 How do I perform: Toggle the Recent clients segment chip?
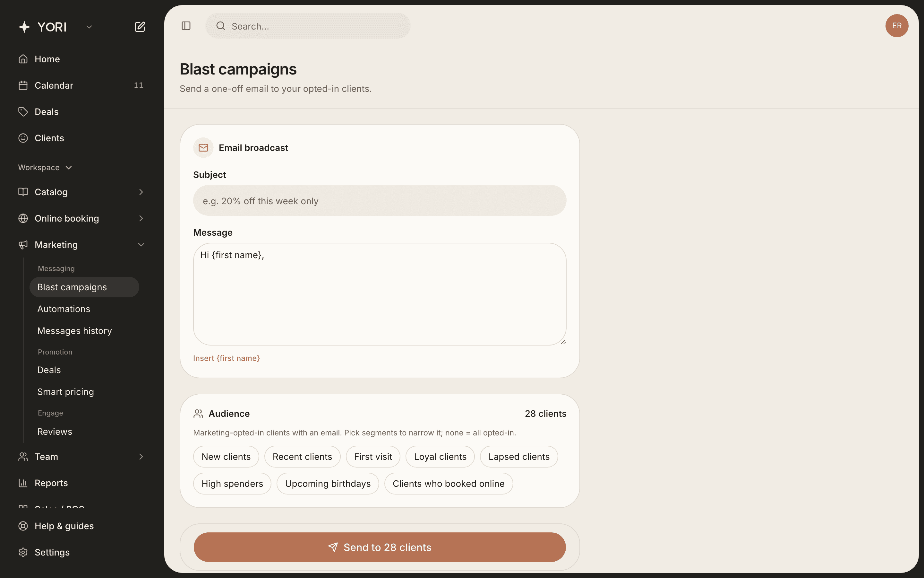click(x=303, y=456)
